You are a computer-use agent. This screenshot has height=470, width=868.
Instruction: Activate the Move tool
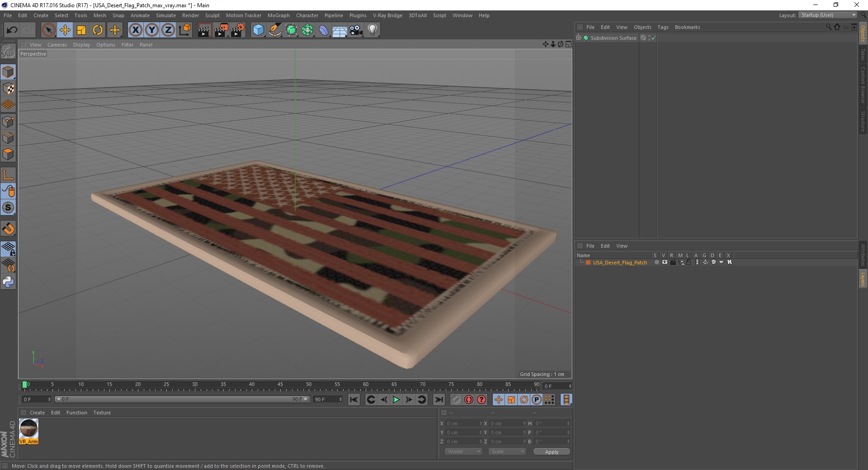coord(65,30)
